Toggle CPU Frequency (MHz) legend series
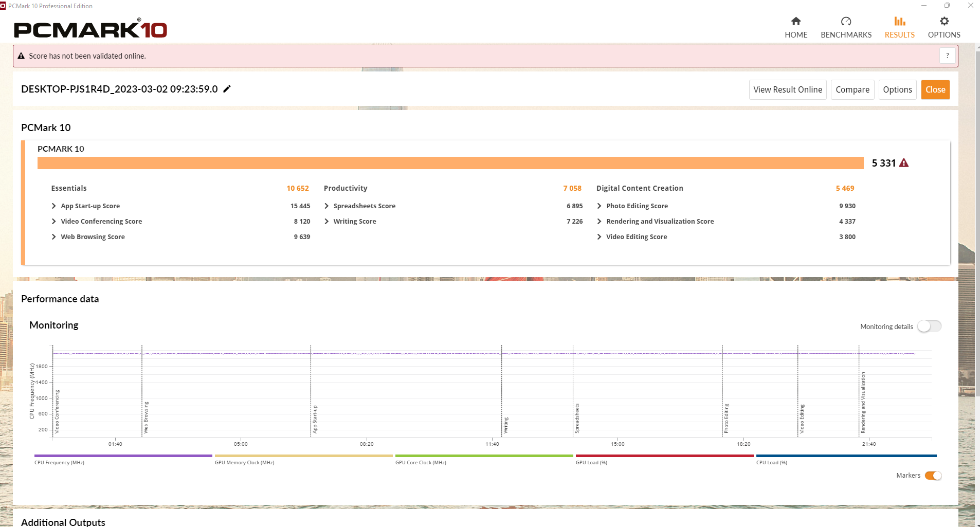980x527 pixels. tap(123, 456)
